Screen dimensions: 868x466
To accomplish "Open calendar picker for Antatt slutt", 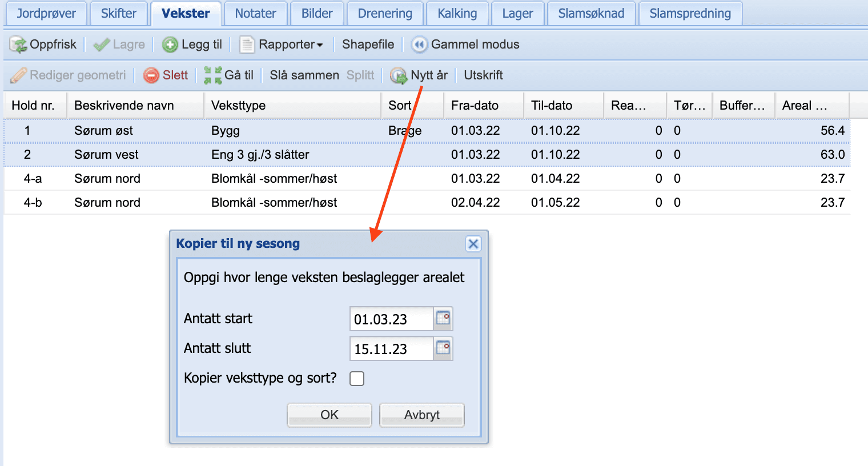I will tap(443, 348).
